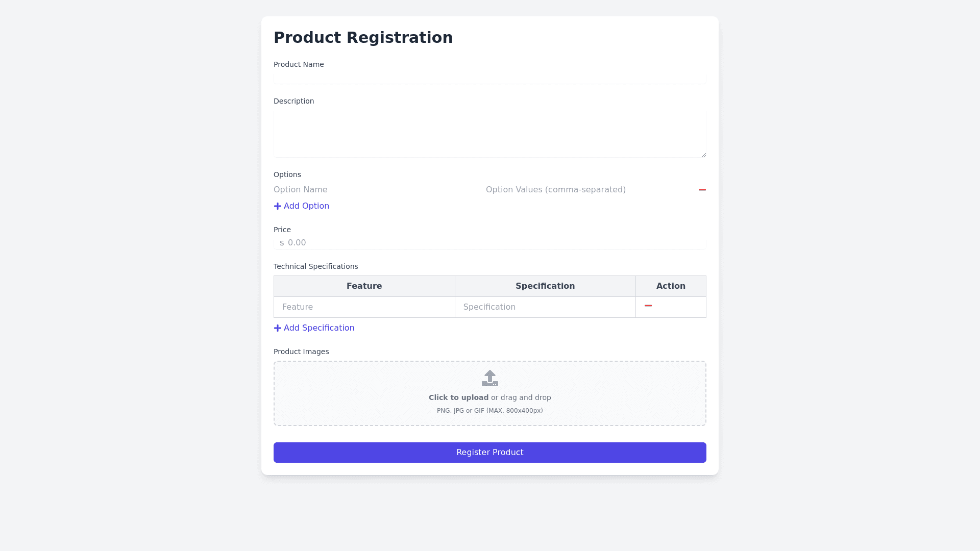Image resolution: width=980 pixels, height=551 pixels.
Task: Click the Specification cell input in table
Action: point(545,307)
